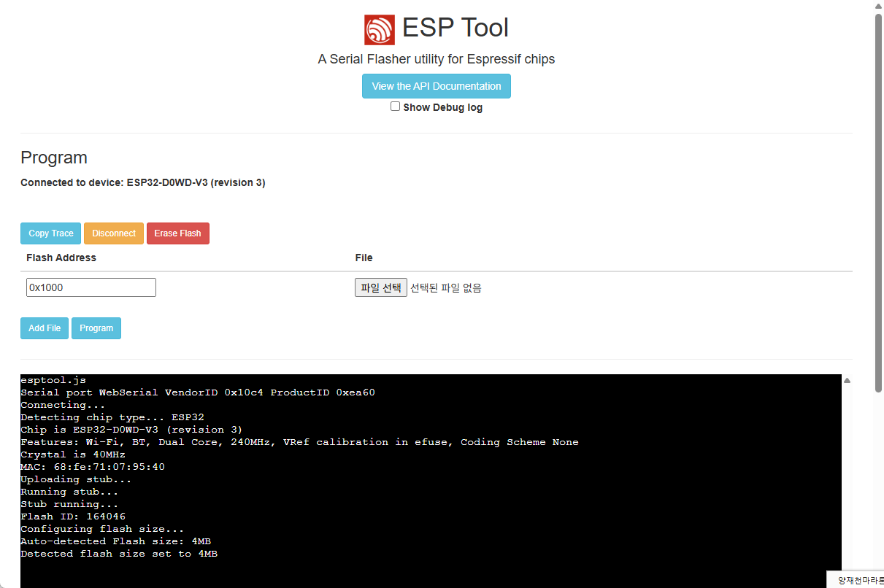
Task: Click the MAC address line in terminal
Action: click(93, 467)
